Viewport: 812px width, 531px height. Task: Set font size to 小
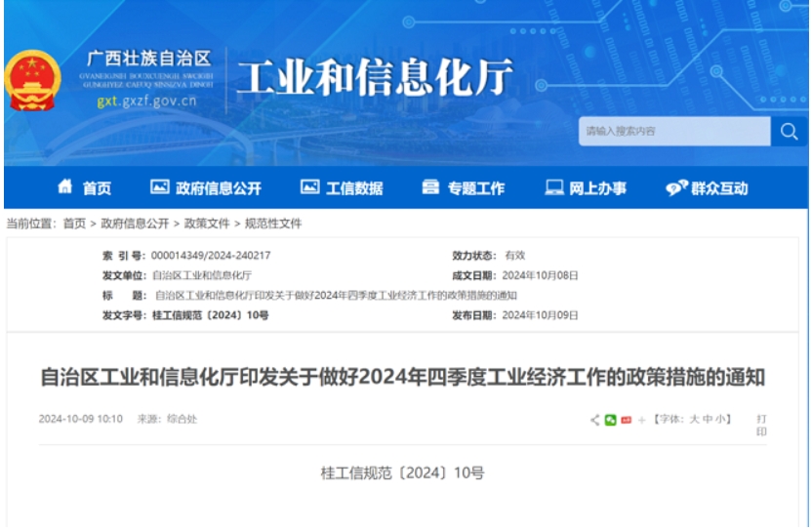point(720,420)
